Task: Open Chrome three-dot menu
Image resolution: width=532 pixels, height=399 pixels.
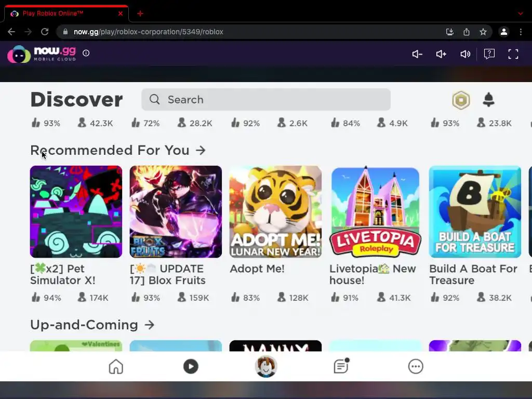Action: pos(521,32)
